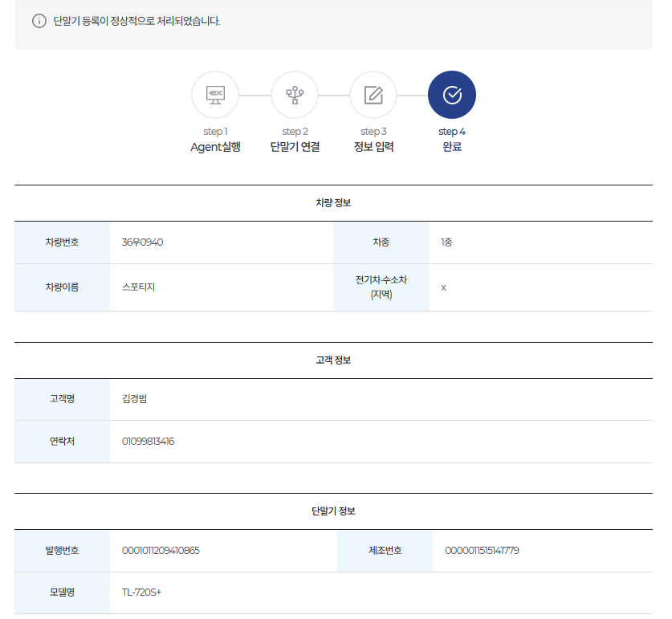Click the '차종' label cell
The width and height of the screenshot is (672, 619).
pyautogui.click(x=381, y=242)
